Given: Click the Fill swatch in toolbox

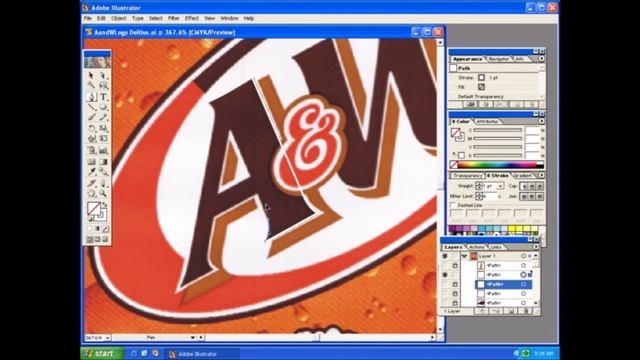Looking at the screenshot, I should point(93,209).
